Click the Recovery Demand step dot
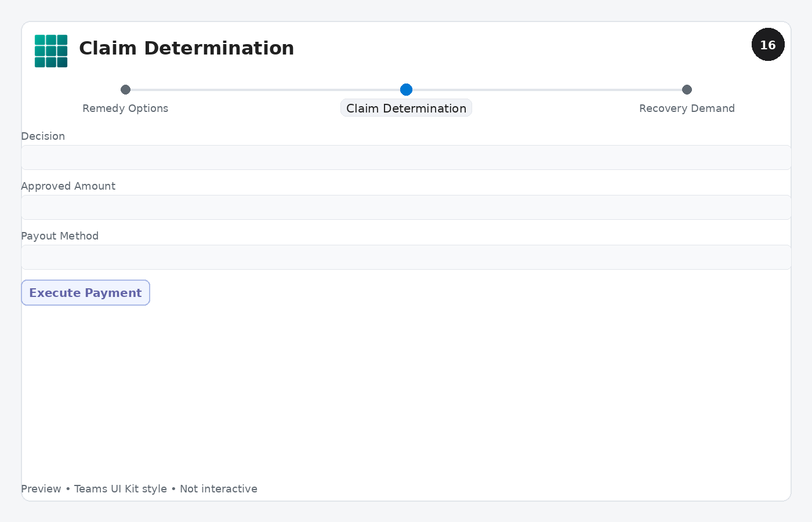This screenshot has height=522, width=812. [x=687, y=89]
